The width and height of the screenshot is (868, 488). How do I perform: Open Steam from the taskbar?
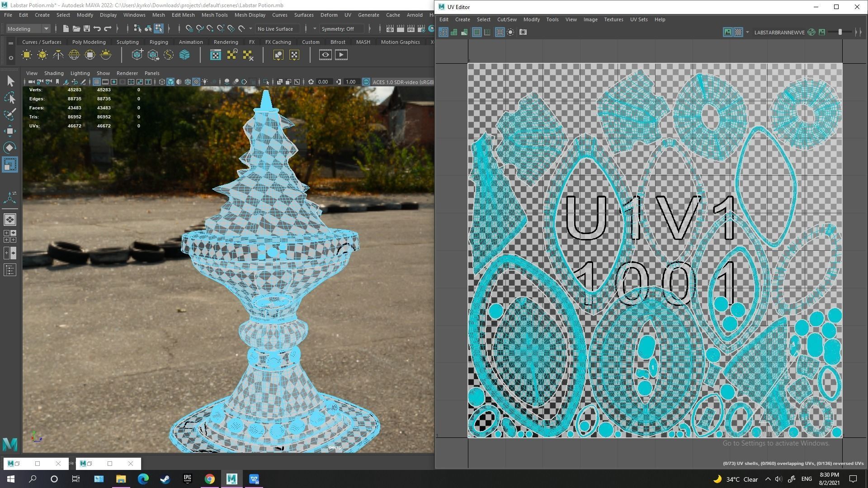click(165, 479)
